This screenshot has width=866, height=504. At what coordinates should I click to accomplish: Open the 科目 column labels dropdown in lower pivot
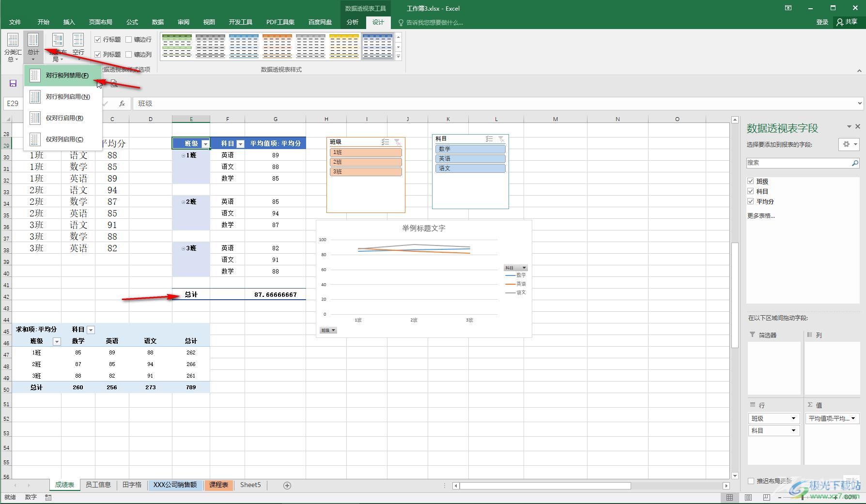click(91, 330)
